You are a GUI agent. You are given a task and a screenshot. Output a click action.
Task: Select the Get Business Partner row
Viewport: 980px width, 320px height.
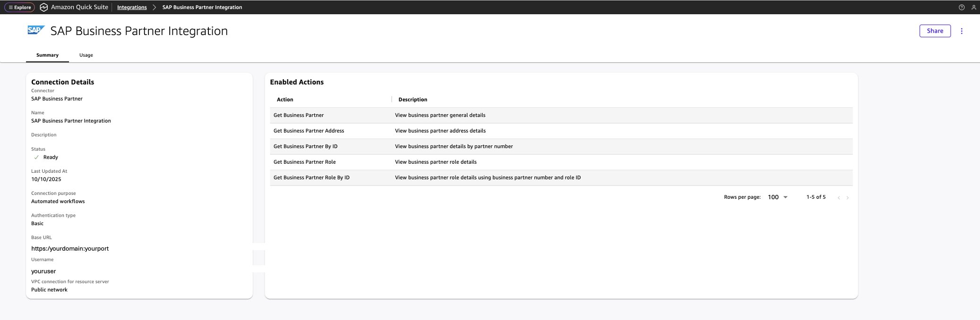click(299, 115)
